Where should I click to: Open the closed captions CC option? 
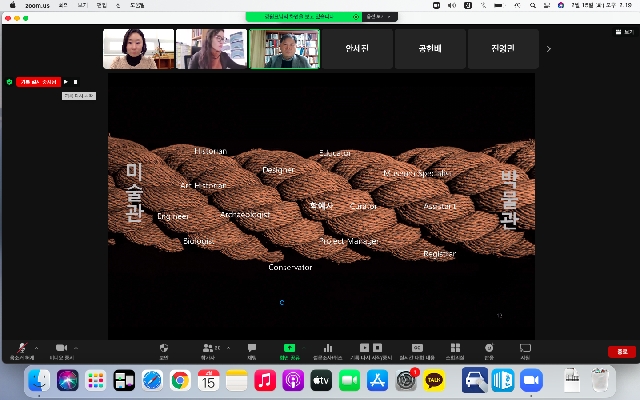pyautogui.click(x=417, y=349)
